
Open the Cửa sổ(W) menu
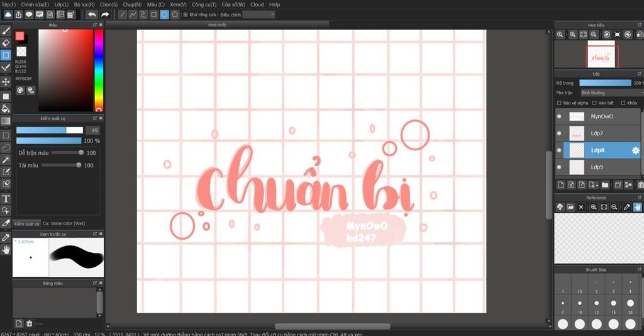(233, 4)
